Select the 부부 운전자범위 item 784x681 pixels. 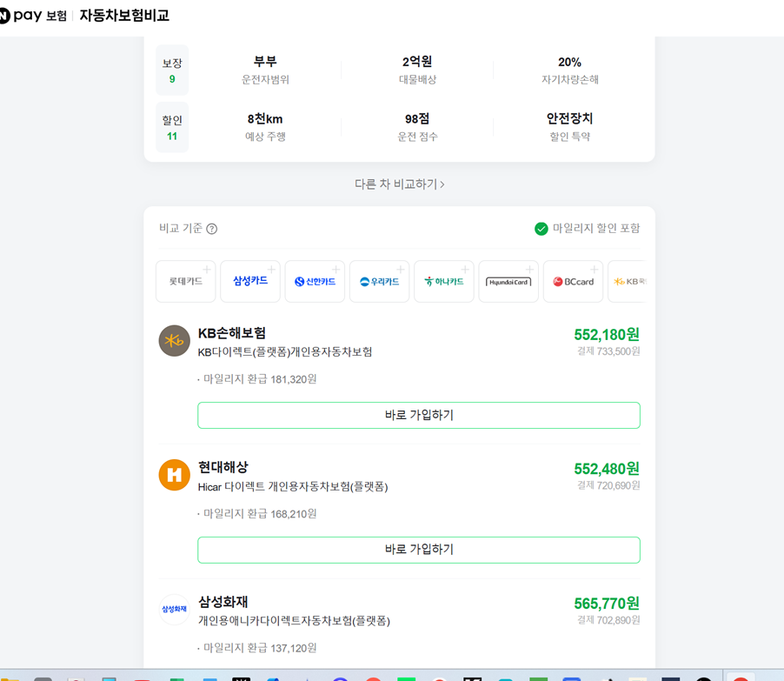[265, 70]
